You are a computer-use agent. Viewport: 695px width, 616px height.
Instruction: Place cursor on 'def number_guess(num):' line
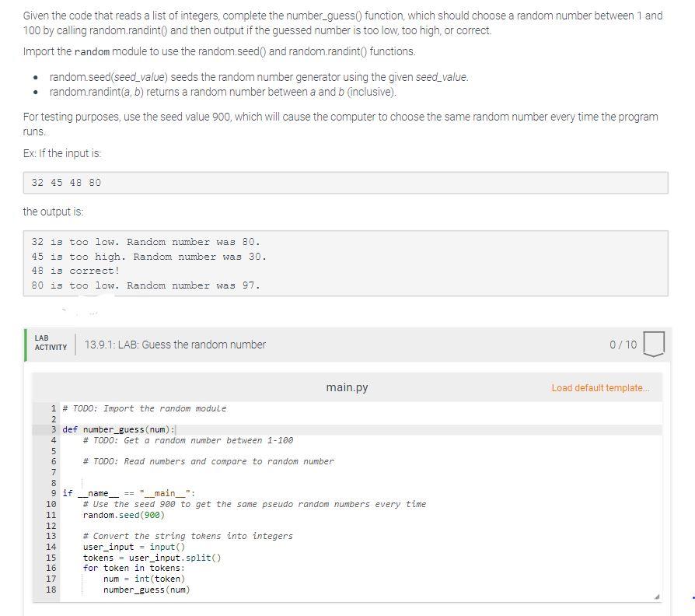tap(119, 429)
